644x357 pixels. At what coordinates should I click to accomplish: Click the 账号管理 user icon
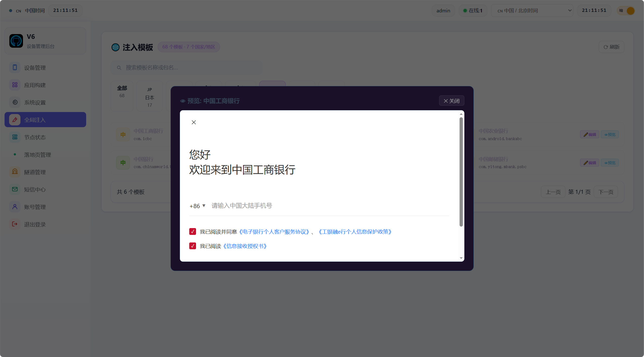tap(15, 207)
